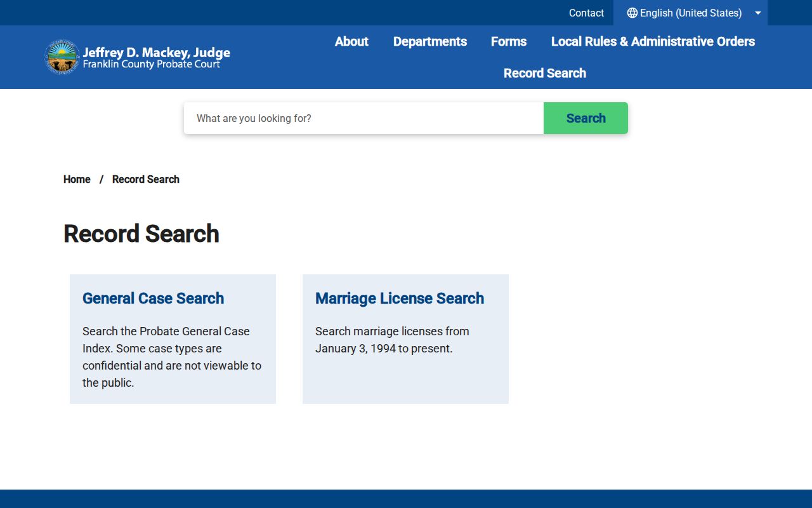Click the Record Search page heading
This screenshot has width=812, height=508.
pos(141,234)
